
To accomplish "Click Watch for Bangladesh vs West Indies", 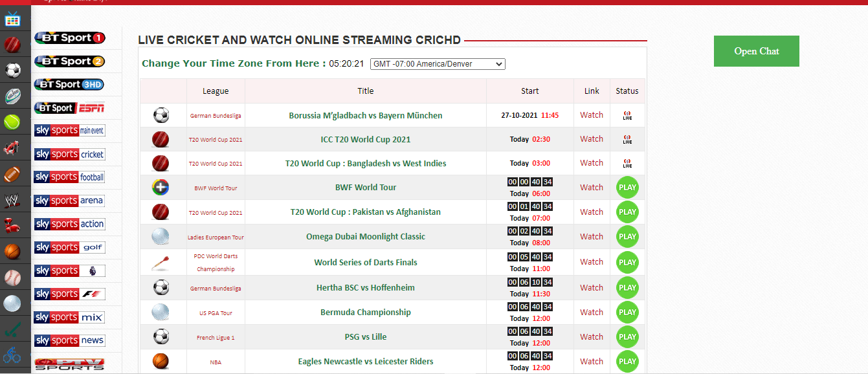I will click(x=592, y=163).
